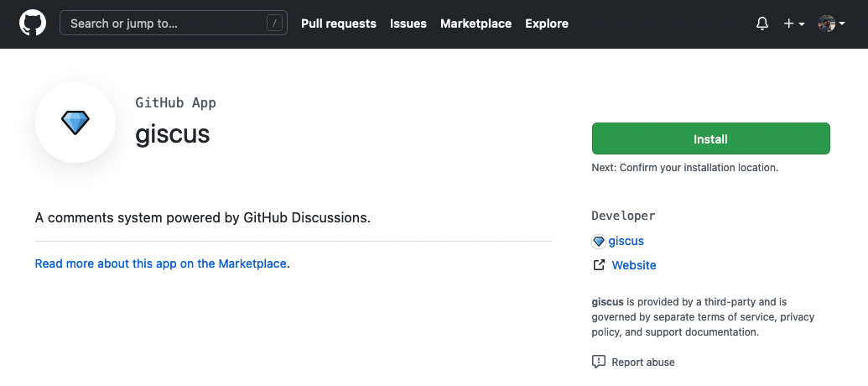This screenshot has width=868, height=386.
Task: Expand the plus create-new dropdown
Action: click(x=793, y=23)
